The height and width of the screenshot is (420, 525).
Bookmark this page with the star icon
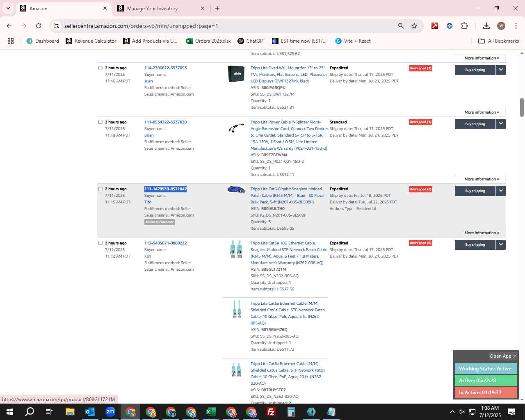414,26
